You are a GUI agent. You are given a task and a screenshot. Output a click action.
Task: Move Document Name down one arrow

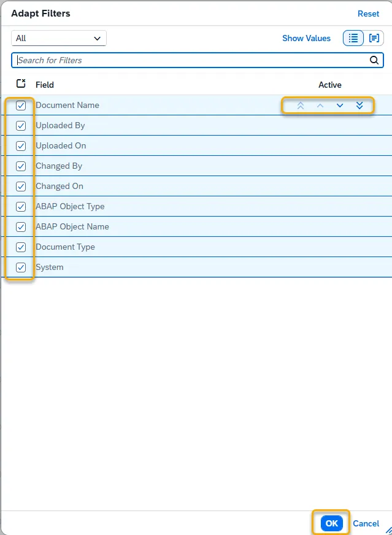(340, 106)
